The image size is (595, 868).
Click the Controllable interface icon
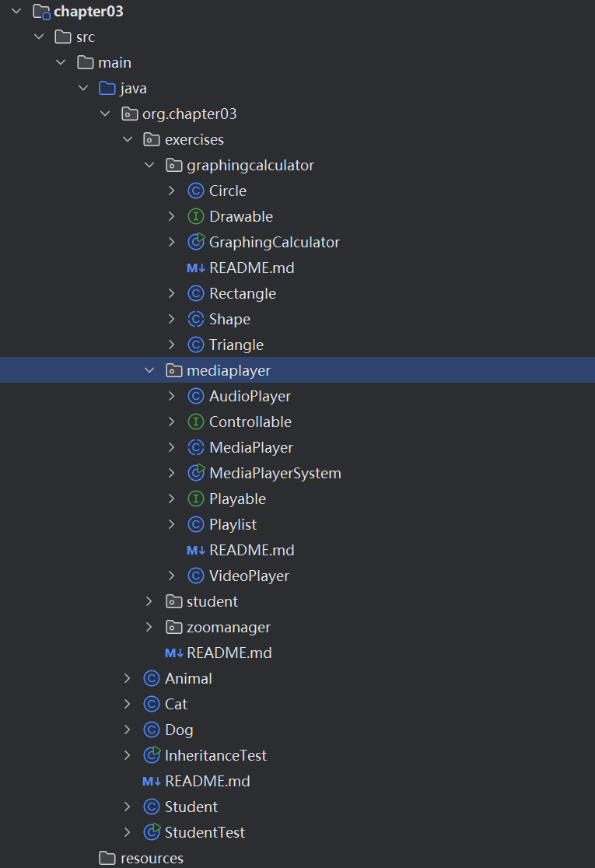[196, 422]
